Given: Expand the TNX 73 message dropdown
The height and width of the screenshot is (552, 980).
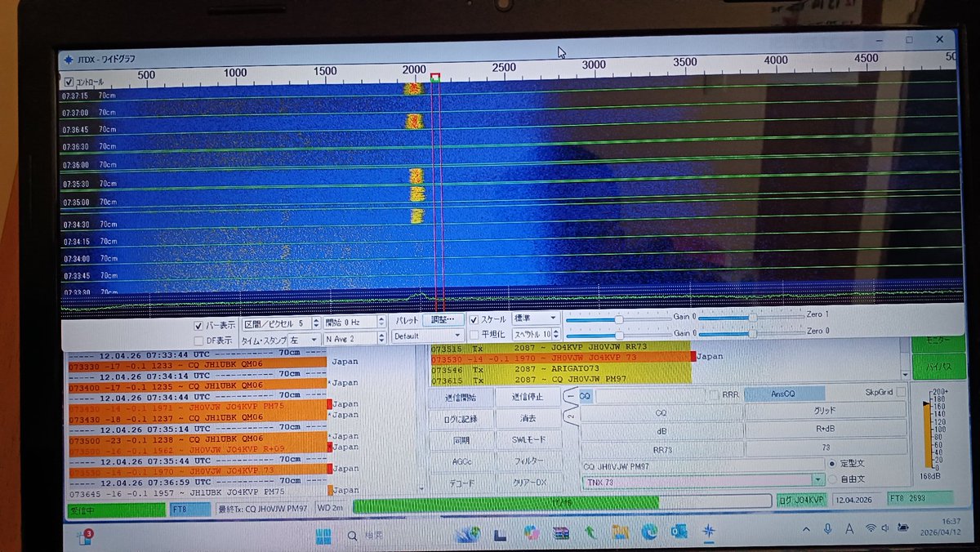Looking at the screenshot, I should [x=818, y=481].
